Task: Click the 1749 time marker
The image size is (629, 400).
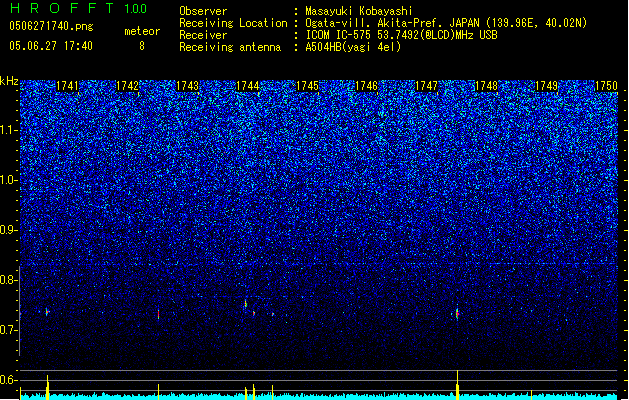Action: [546, 86]
